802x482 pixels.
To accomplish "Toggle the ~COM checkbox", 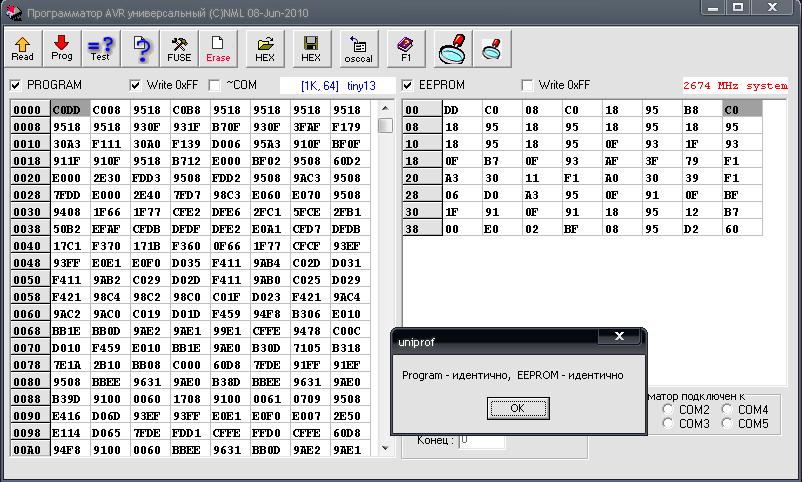I will coord(214,85).
